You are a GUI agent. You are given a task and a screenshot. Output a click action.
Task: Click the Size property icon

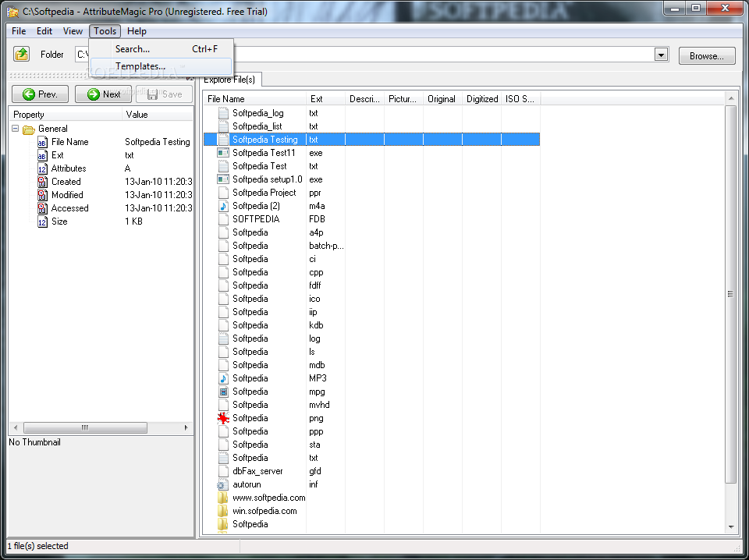pos(42,222)
